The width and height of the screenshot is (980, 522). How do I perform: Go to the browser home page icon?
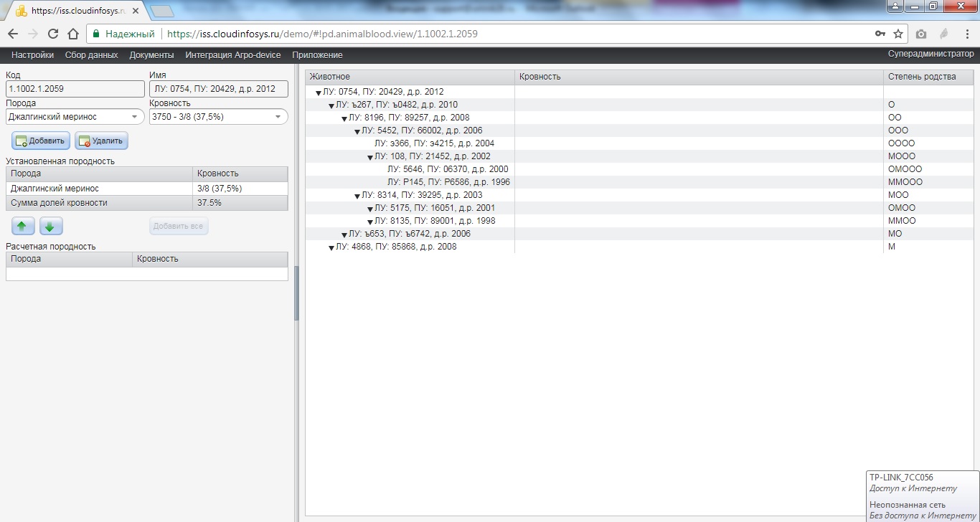coord(72,34)
